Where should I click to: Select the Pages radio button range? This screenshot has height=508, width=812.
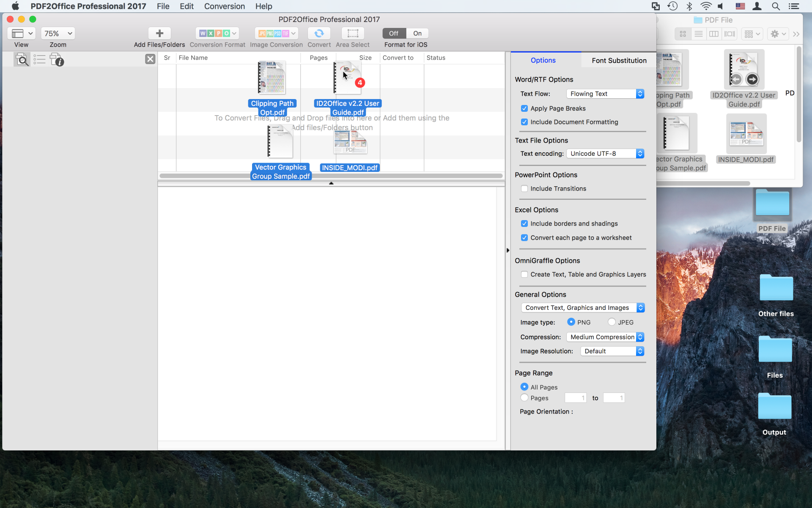coord(524,398)
